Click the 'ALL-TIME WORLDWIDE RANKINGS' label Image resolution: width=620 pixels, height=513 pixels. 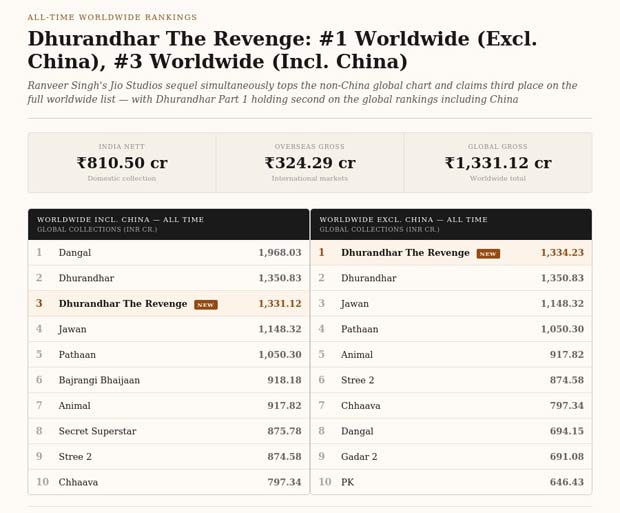[112, 17]
